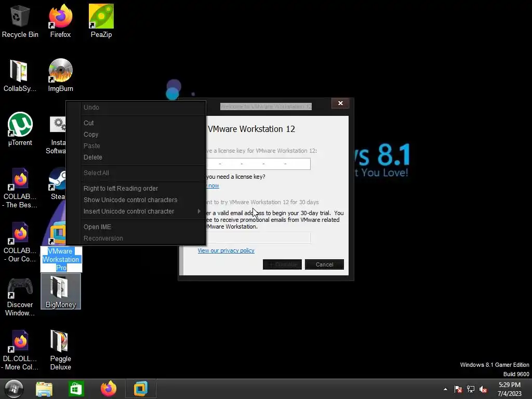532x399 pixels.
Task: Choose Delete in the context menu
Action: point(136,157)
